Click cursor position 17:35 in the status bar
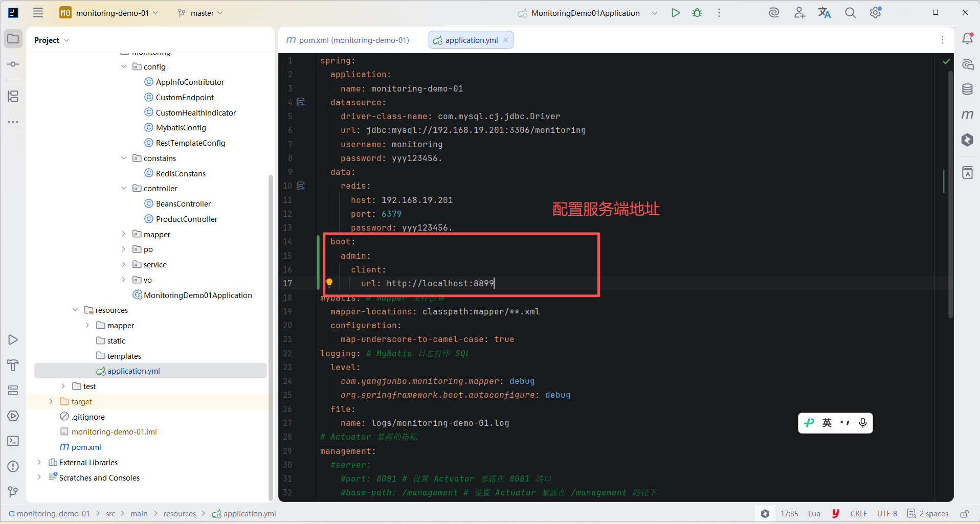Screen dimensions: 980x524 click(789, 514)
